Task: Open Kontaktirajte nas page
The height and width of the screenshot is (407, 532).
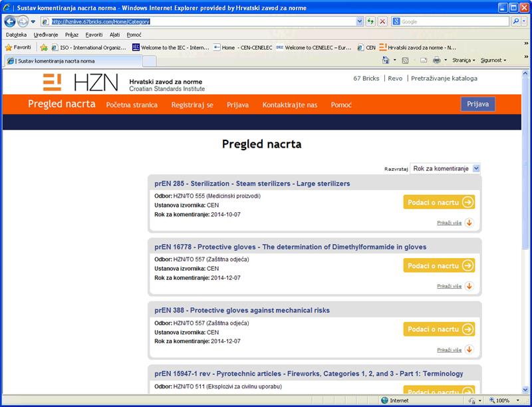Action: click(x=290, y=105)
